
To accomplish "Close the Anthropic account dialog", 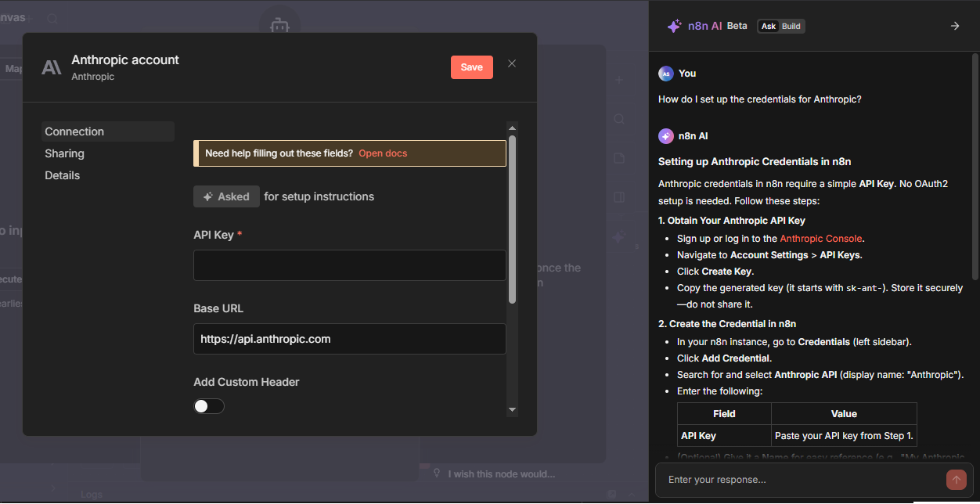I will point(512,63).
